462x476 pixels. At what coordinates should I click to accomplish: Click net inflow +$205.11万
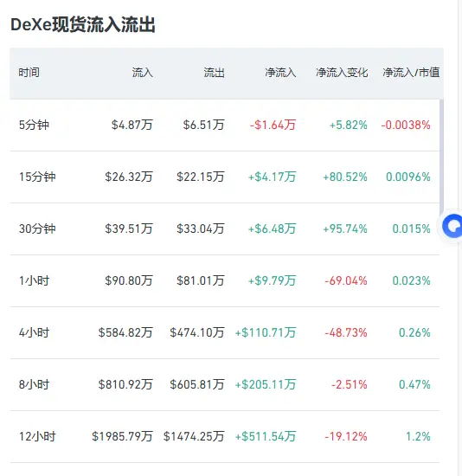[266, 384]
